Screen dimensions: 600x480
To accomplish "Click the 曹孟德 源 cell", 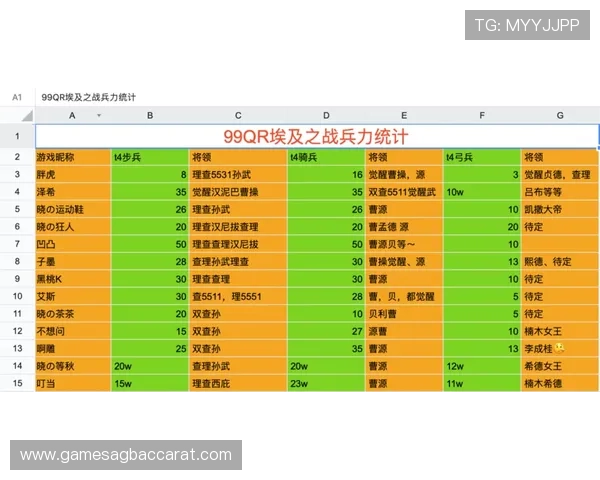I will pyautogui.click(x=404, y=227).
